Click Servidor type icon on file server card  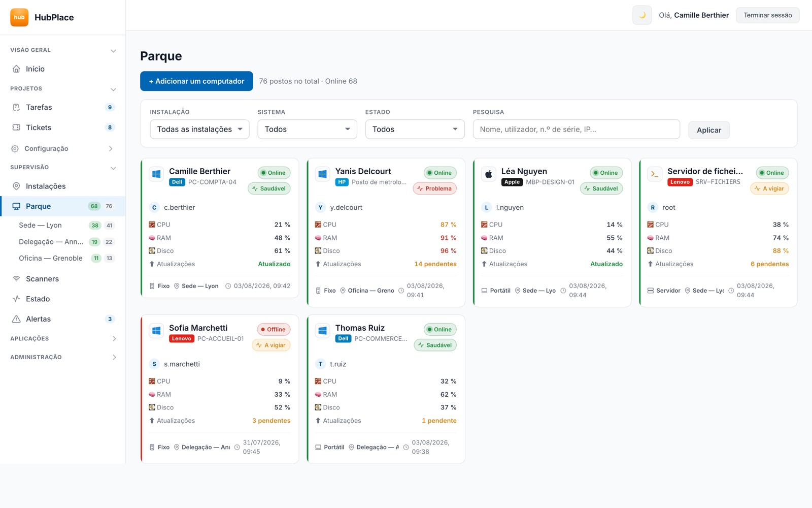coord(651,291)
